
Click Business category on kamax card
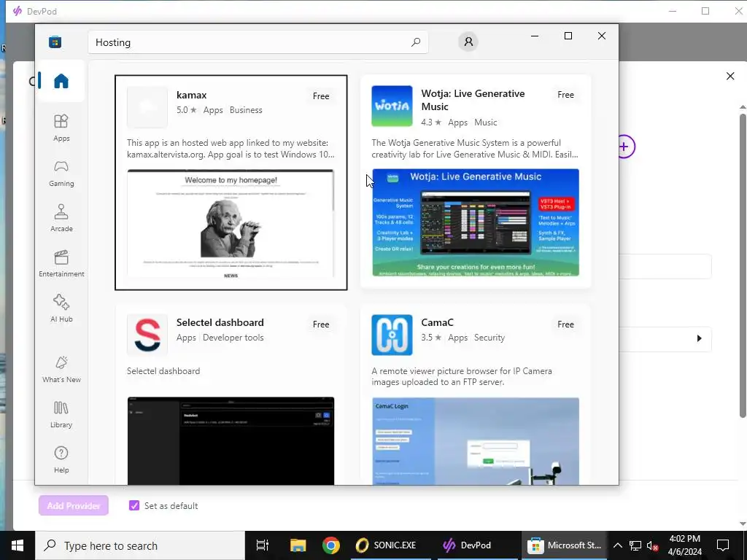point(246,110)
